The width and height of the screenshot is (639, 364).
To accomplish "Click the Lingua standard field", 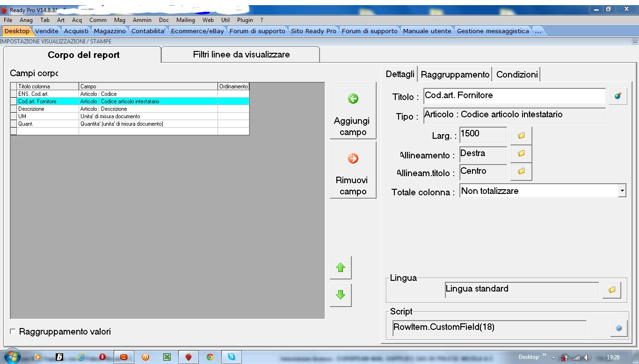I will tap(522, 290).
